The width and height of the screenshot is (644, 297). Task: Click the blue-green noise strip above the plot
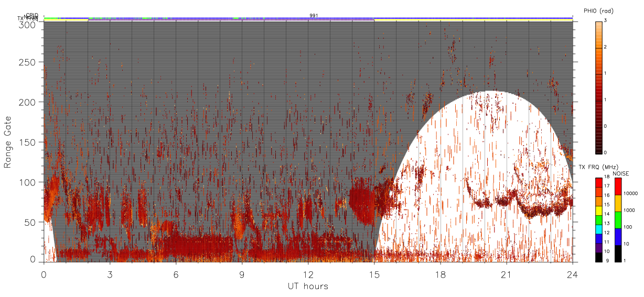click(308, 18)
